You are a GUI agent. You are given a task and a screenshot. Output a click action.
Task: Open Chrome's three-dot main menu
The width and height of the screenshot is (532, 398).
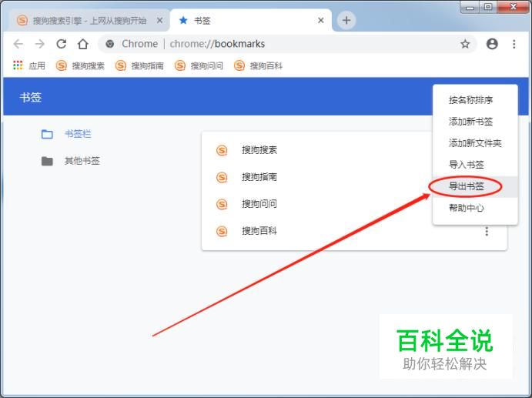[514, 44]
